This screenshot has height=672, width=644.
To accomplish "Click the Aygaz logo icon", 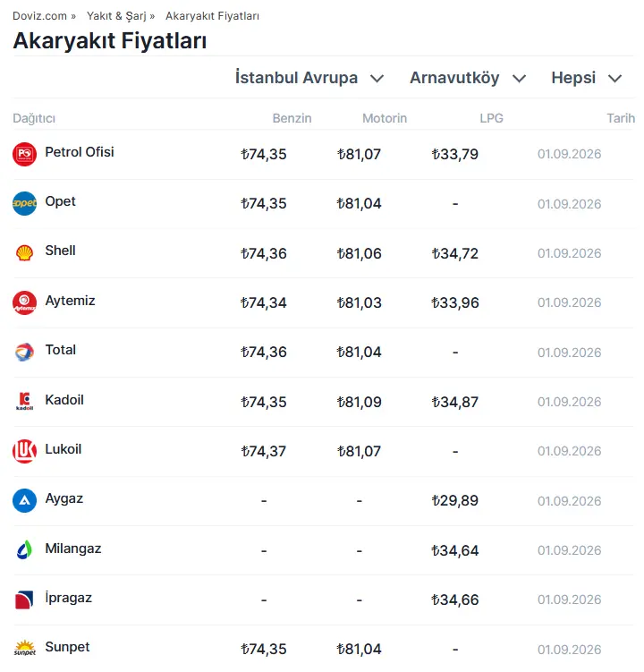I will (24, 500).
